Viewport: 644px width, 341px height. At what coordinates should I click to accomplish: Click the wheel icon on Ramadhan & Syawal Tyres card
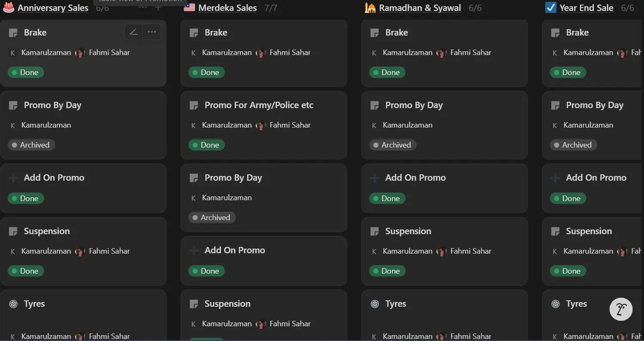tap(375, 304)
